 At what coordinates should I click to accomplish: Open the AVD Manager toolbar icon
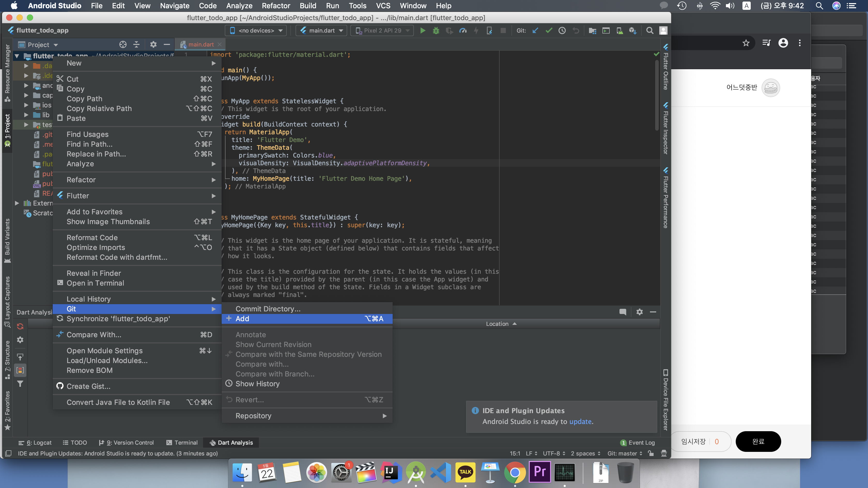619,31
